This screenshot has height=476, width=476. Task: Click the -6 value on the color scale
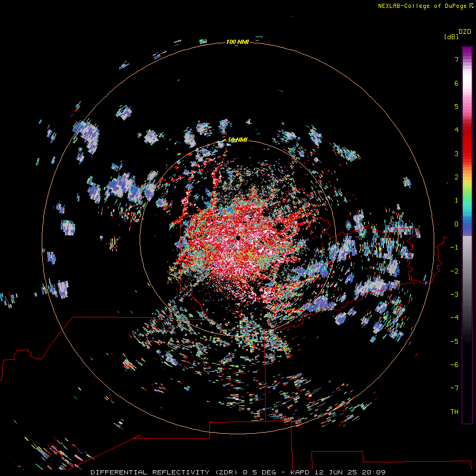click(x=454, y=365)
